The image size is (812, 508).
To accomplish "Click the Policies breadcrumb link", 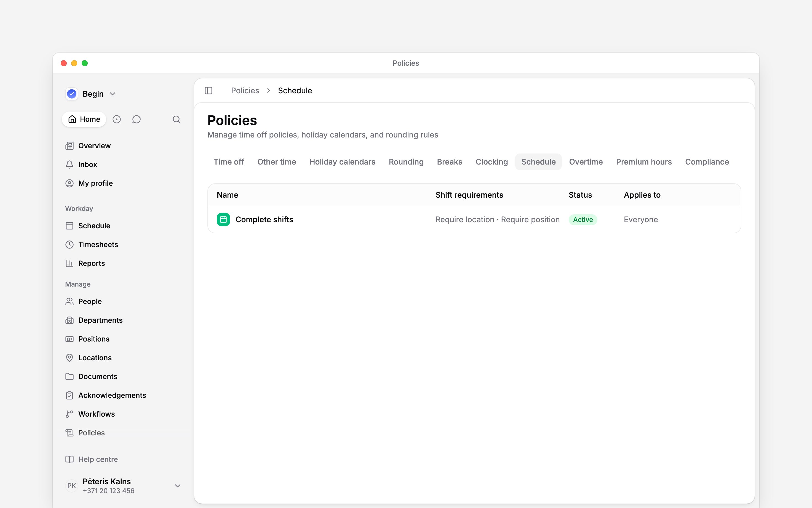I will (x=245, y=91).
